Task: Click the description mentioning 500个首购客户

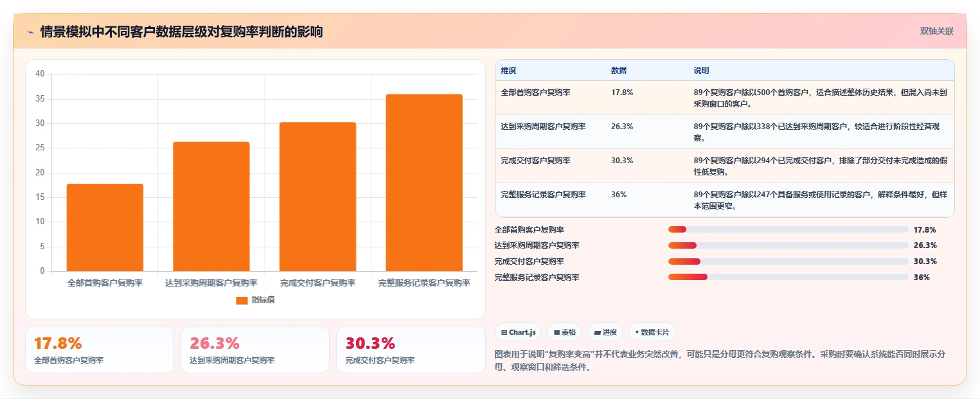Action: coord(820,98)
